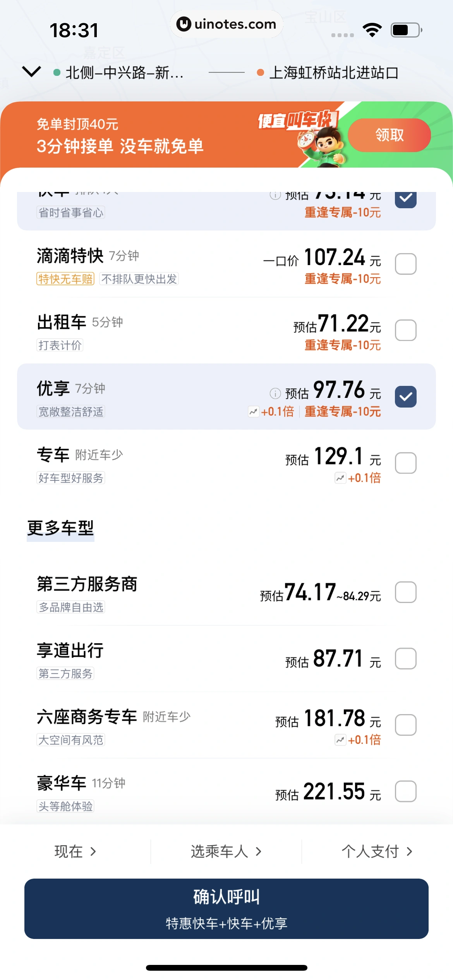Open the 选乘车人 passenger picker
This screenshot has width=453, height=980.
pyautogui.click(x=226, y=852)
